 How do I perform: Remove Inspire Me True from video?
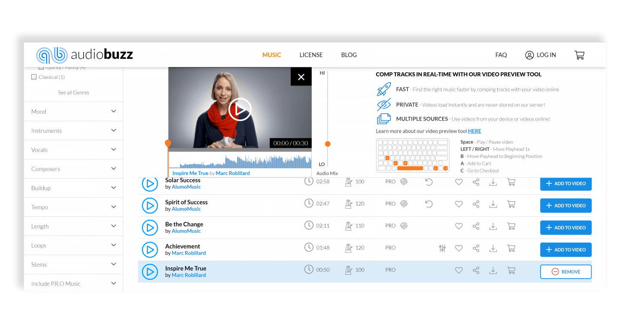pos(566,272)
